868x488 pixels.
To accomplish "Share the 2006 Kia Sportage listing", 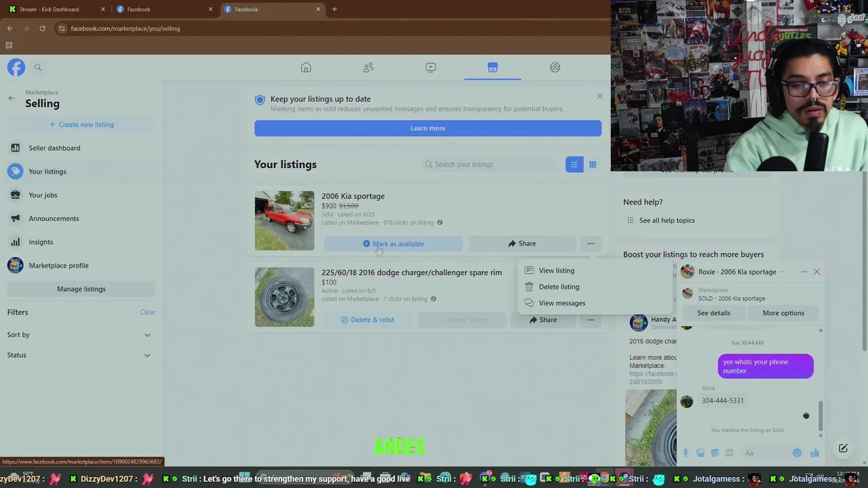I will pyautogui.click(x=522, y=243).
